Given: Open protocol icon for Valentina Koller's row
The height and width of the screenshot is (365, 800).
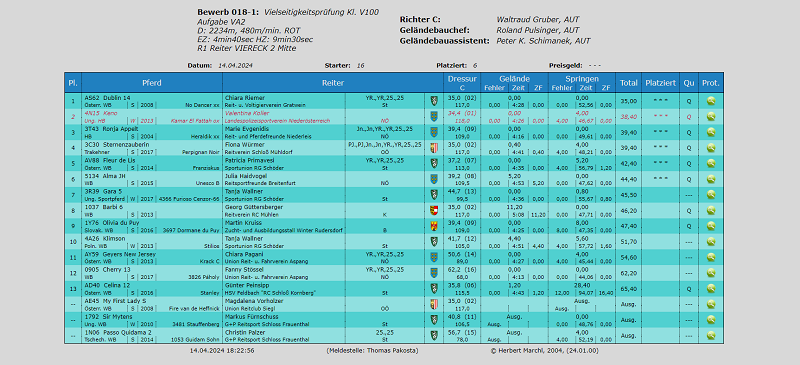Looking at the screenshot, I should point(711,116).
